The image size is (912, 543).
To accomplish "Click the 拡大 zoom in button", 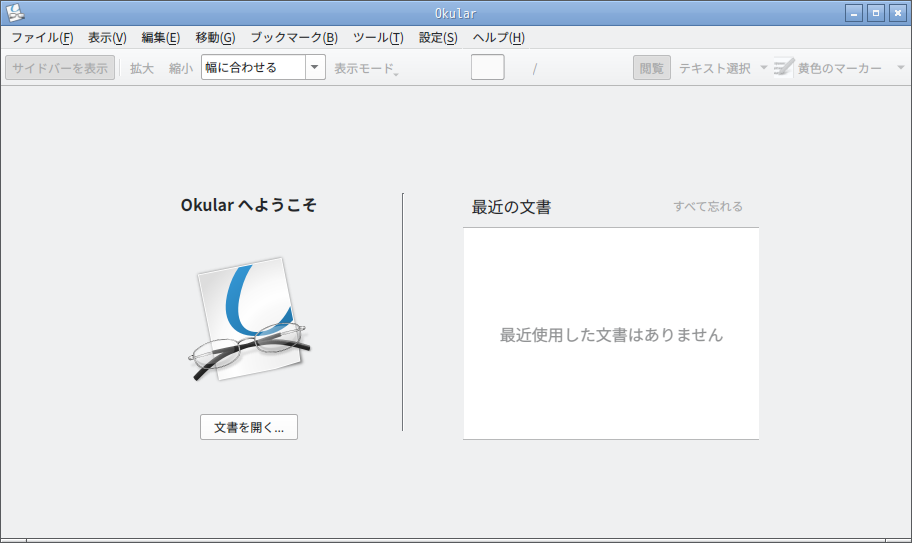I will point(142,68).
